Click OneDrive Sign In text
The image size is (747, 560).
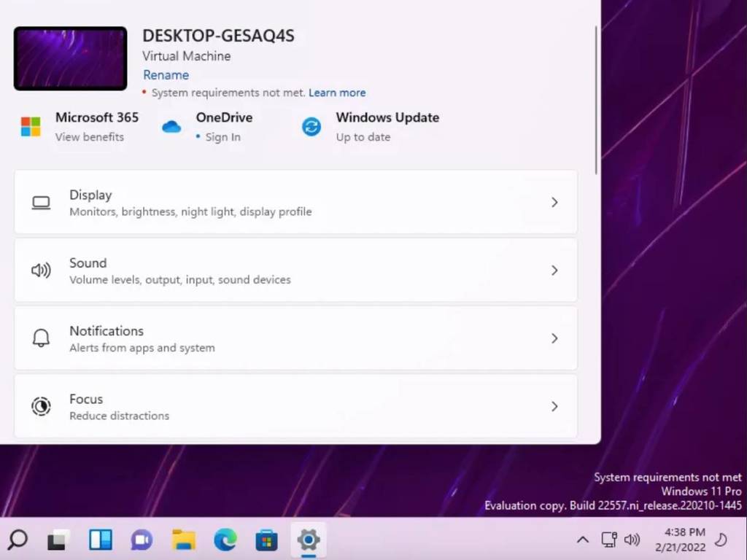[222, 137]
